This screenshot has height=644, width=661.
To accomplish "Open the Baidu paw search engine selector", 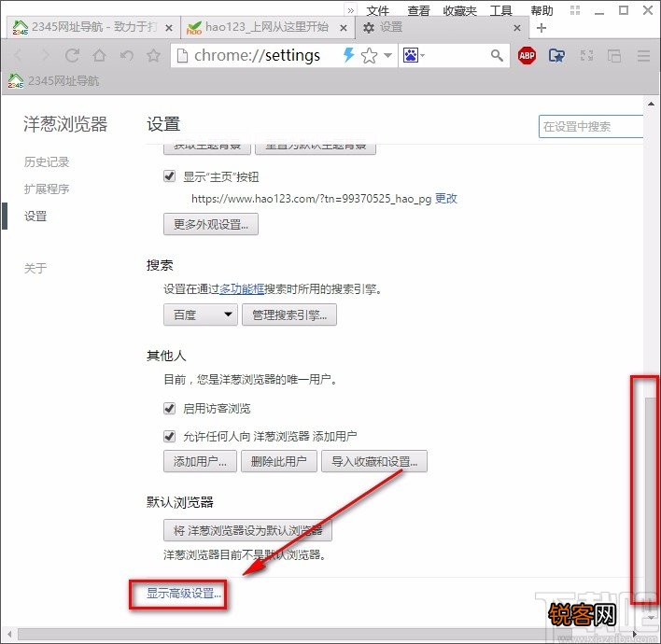I will pos(414,55).
